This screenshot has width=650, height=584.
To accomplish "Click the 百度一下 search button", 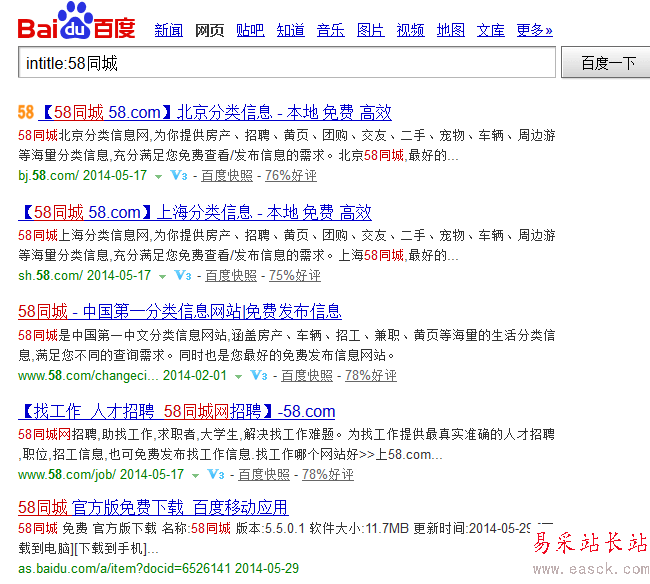I will (x=606, y=63).
